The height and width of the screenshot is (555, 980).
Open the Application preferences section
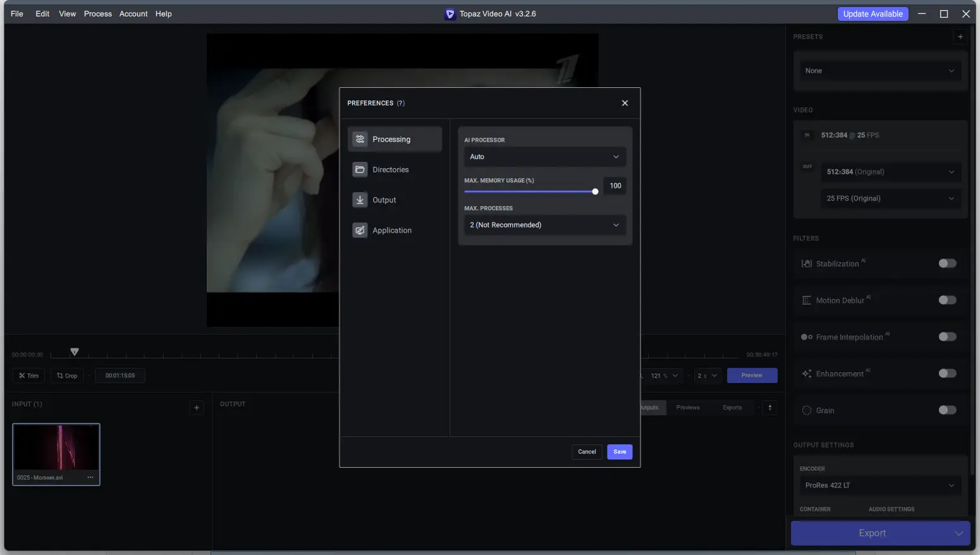coord(395,230)
